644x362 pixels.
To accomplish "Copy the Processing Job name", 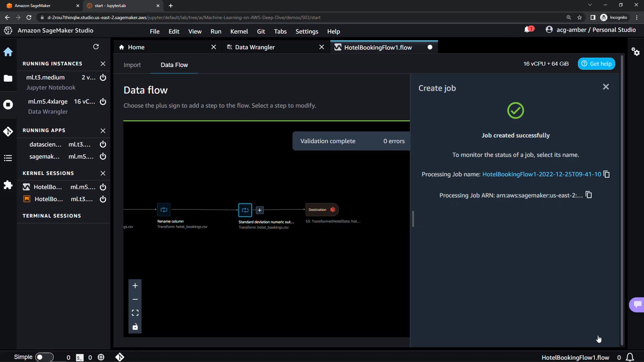I will (x=606, y=174).
